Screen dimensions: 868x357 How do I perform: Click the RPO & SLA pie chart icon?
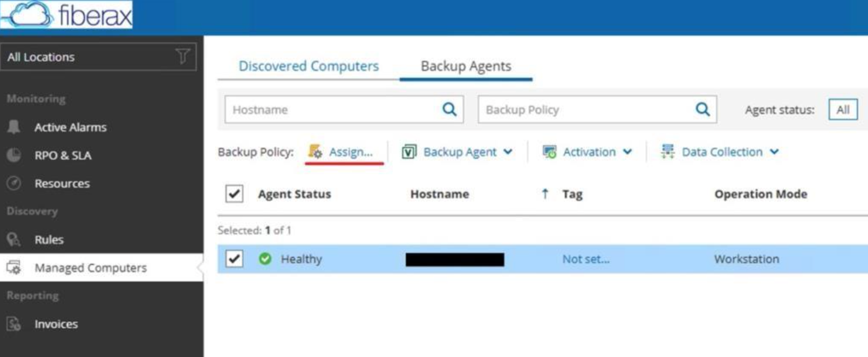[14, 155]
